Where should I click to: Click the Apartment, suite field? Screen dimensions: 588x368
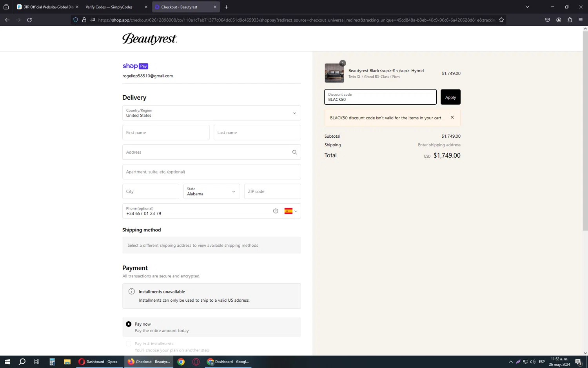click(x=212, y=172)
